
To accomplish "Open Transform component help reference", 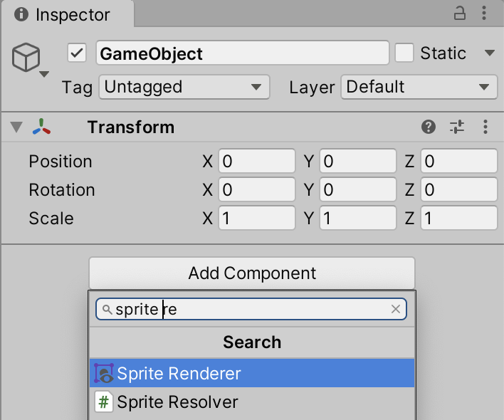I will [428, 127].
